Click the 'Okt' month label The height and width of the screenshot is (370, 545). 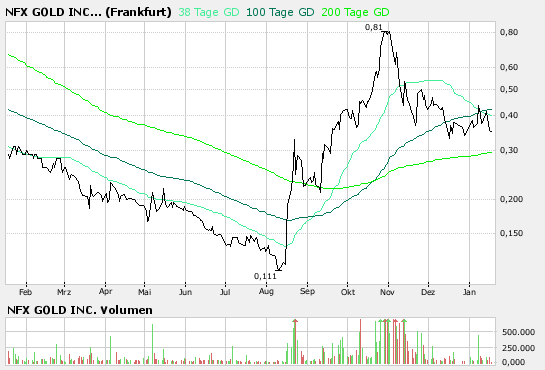348,292
